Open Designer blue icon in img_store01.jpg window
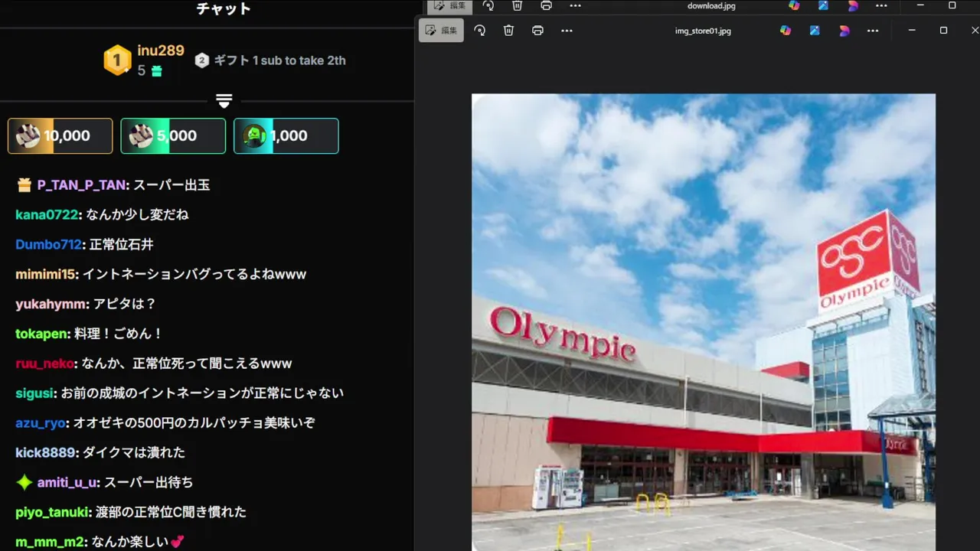Viewport: 980px width, 551px height. click(815, 31)
